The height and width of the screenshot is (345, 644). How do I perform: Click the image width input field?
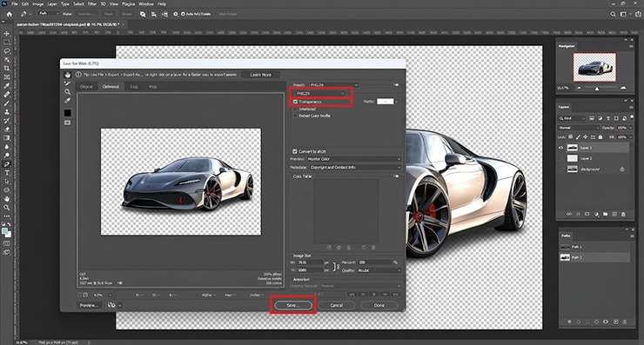[x=310, y=262]
